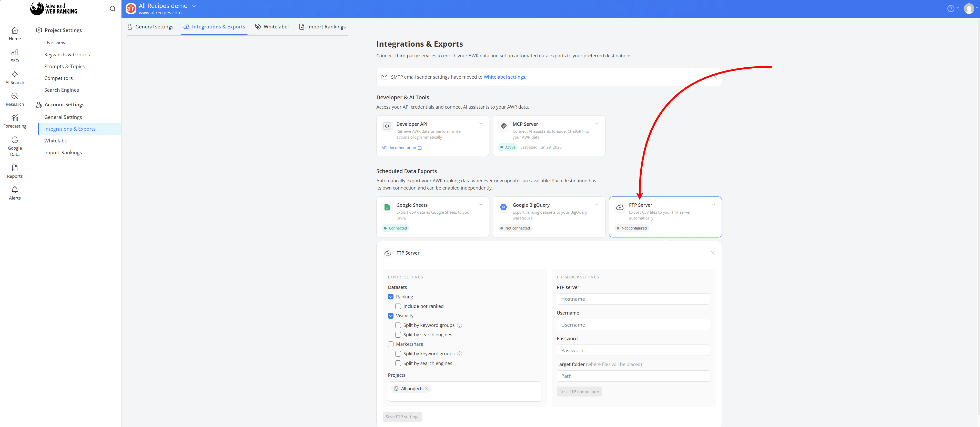980x427 pixels.
Task: Switch to the Whitelabel tab
Action: point(272,27)
